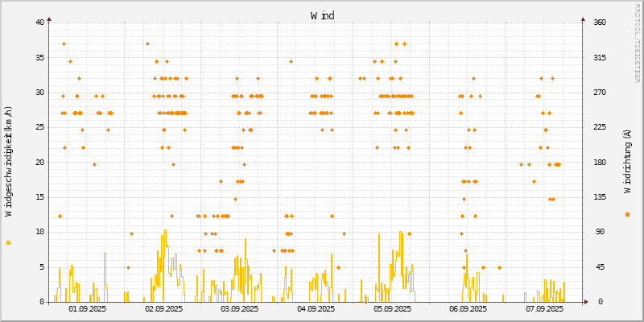The height and width of the screenshot is (322, 644).
Task: Click the 360 tick on right axis
Action: click(600, 23)
